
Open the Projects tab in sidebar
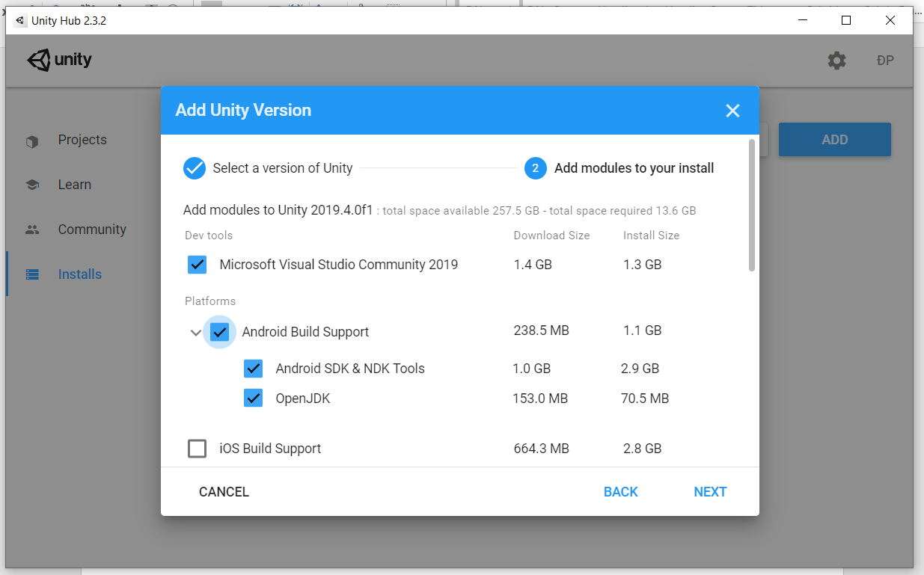[x=82, y=140]
